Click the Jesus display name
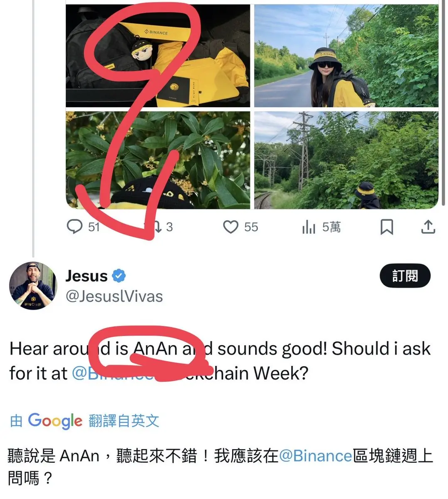The width and height of the screenshot is (448, 499). pos(87,276)
